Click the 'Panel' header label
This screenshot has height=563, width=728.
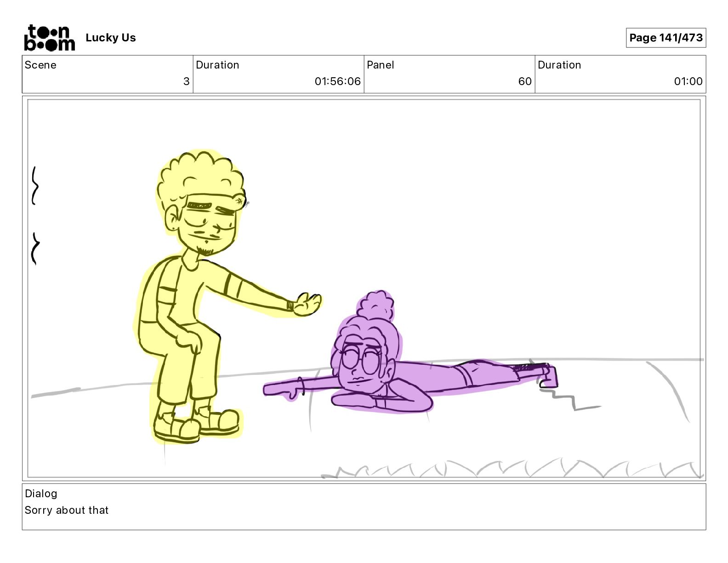[381, 65]
